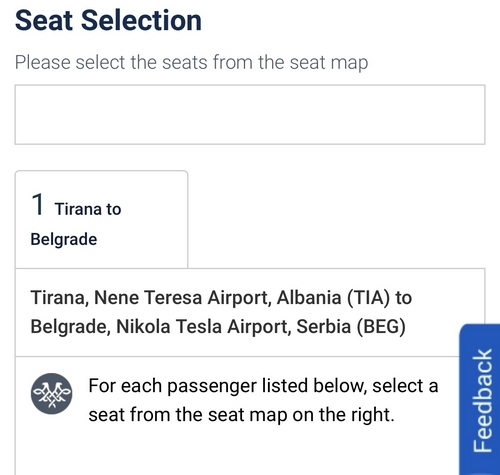Click the word Selection in the page heading

[x=141, y=20]
